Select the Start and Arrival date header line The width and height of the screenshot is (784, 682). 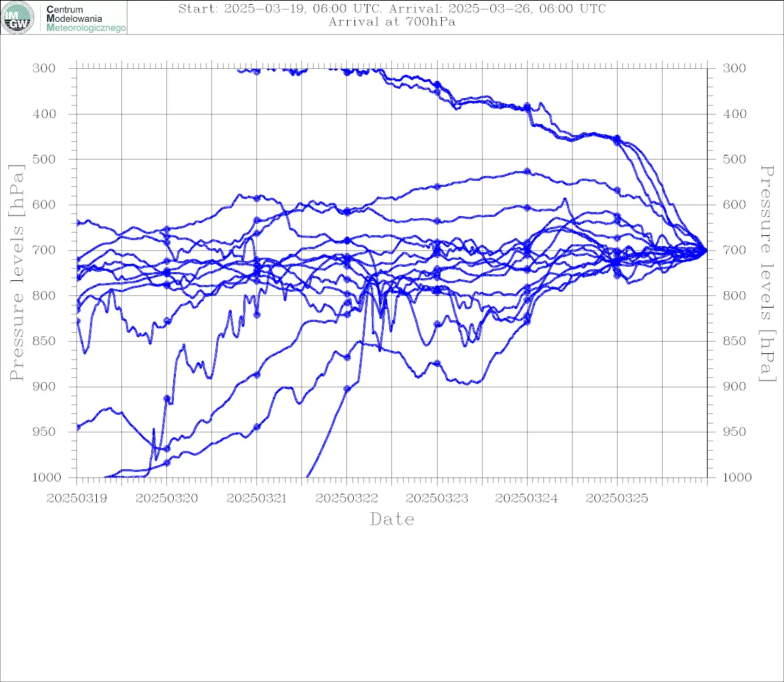coord(392,8)
